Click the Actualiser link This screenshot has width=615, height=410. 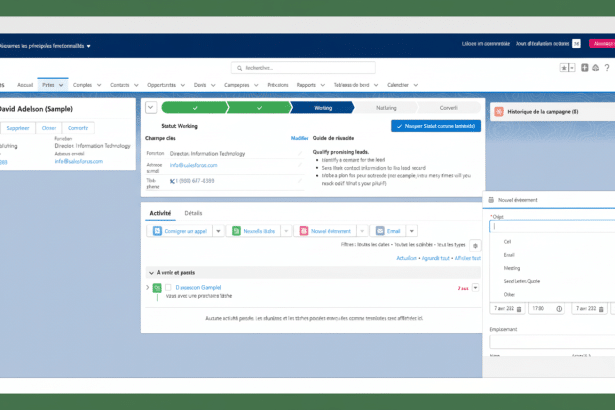coord(406,258)
